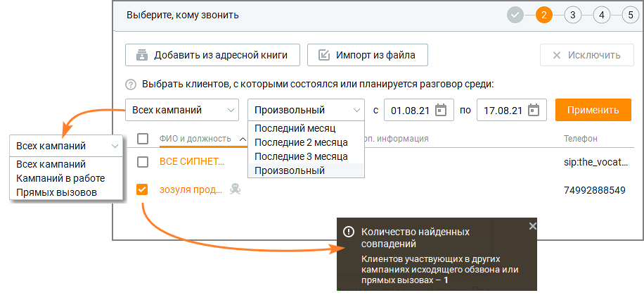Open calendar for start date 01.08.21
This screenshot has height=300, width=644.
(441, 111)
